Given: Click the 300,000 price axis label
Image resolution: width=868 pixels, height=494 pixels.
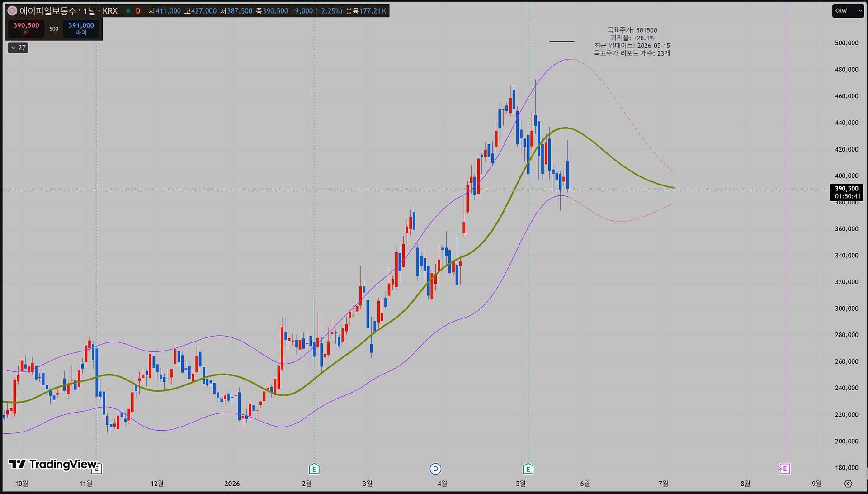Looking at the screenshot, I should 846,309.
